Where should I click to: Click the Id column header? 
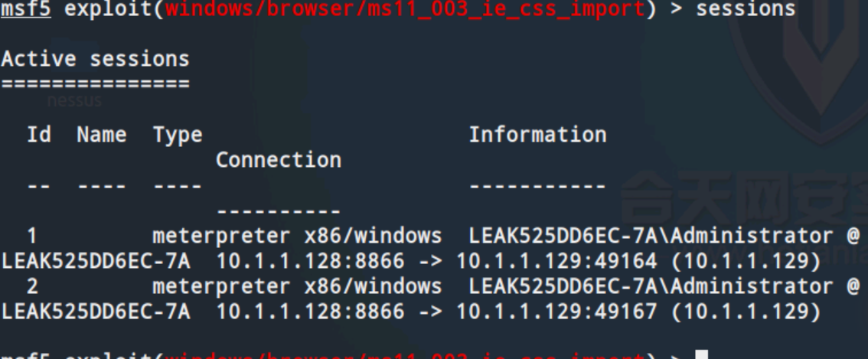(x=39, y=135)
